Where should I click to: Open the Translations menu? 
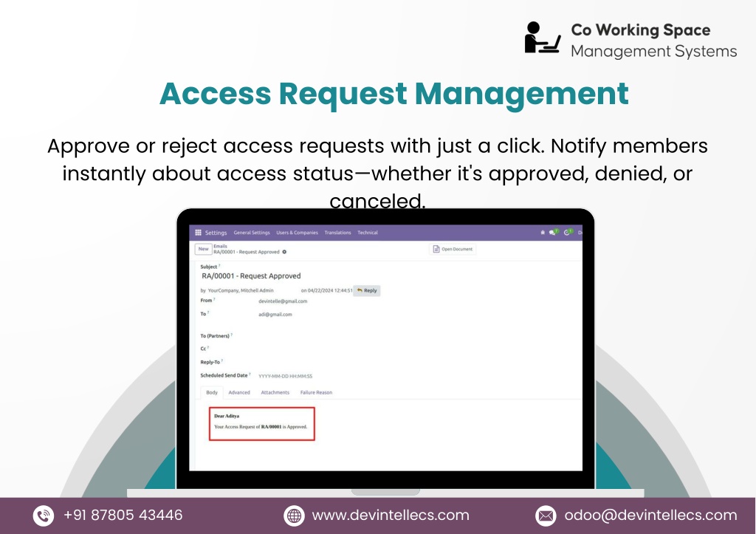[x=337, y=233]
